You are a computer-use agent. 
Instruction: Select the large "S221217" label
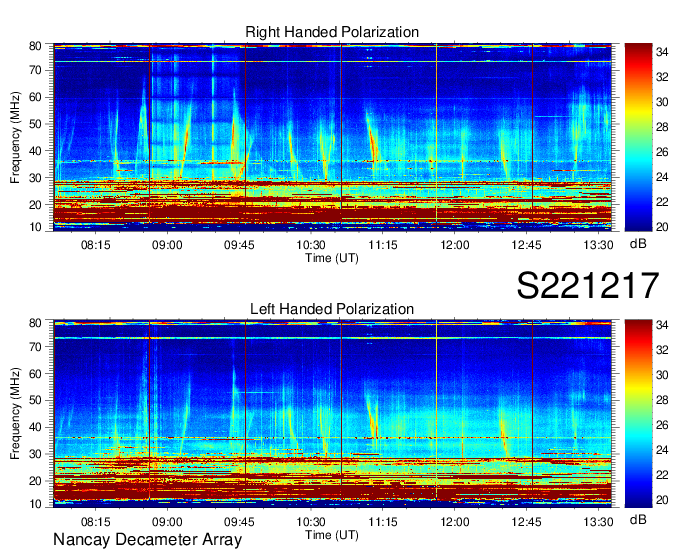[588, 285]
